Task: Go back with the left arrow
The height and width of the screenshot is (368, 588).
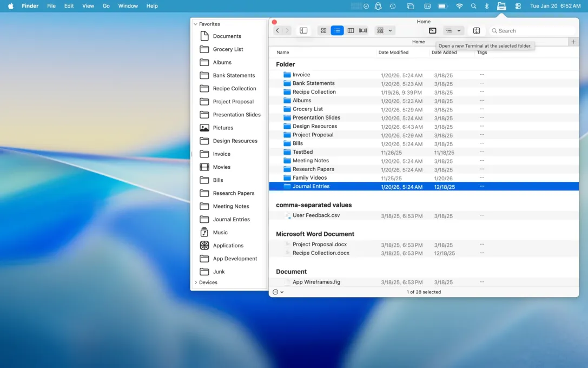Action: (x=277, y=31)
